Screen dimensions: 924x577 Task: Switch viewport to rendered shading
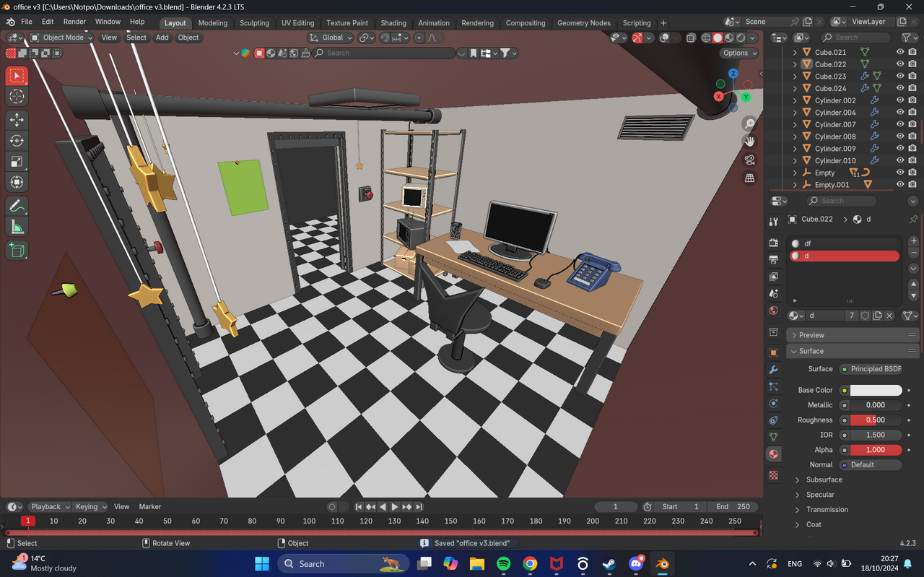pos(741,38)
